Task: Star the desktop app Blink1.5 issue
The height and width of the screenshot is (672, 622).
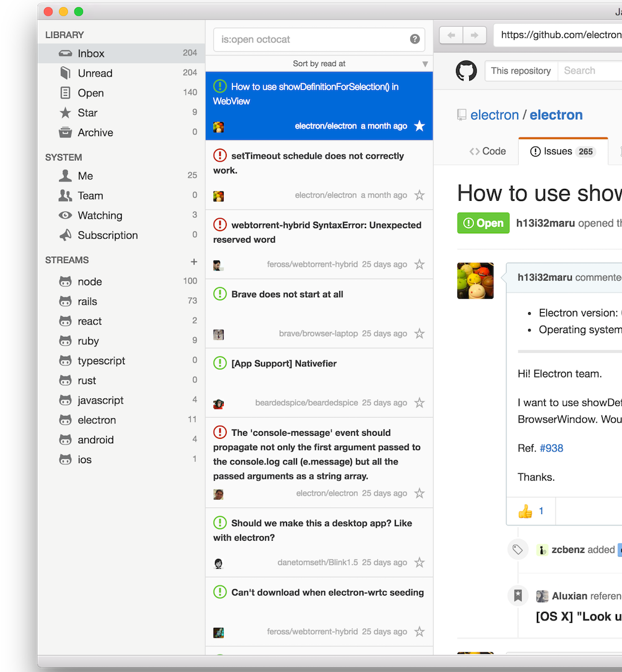Action: click(419, 563)
